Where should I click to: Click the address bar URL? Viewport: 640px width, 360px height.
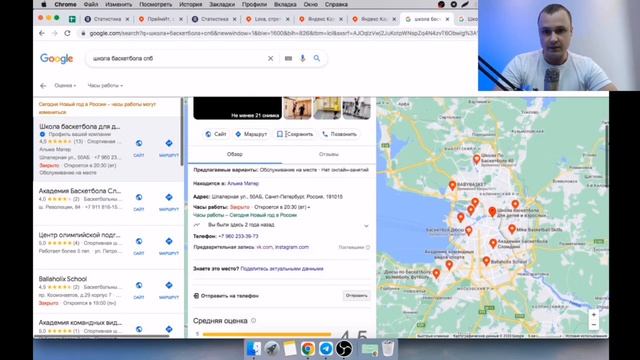282,33
